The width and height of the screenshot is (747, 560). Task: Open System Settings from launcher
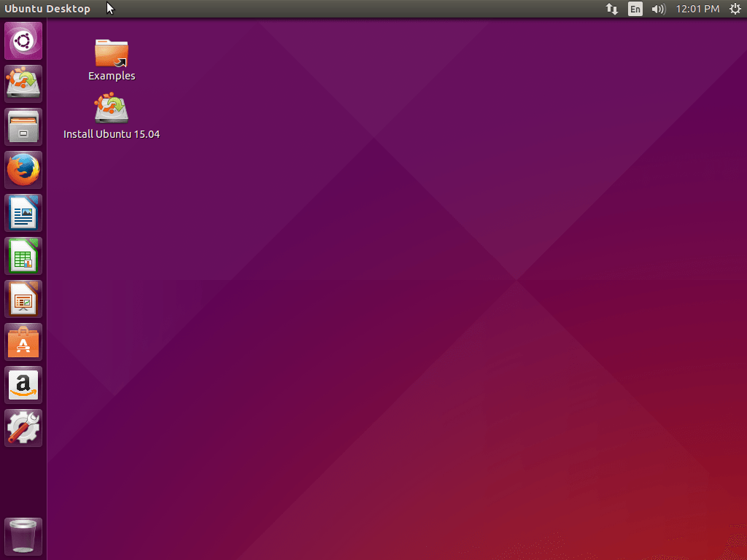click(23, 428)
